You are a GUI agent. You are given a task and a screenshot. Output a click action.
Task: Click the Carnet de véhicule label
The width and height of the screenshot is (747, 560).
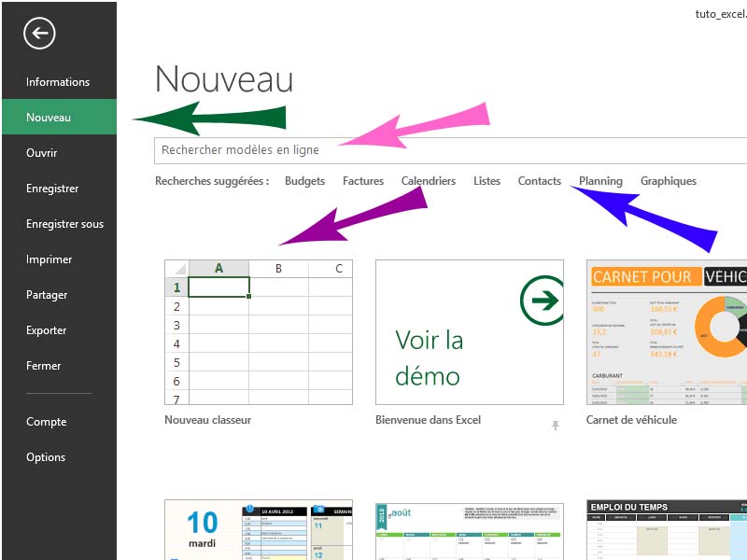click(x=631, y=420)
